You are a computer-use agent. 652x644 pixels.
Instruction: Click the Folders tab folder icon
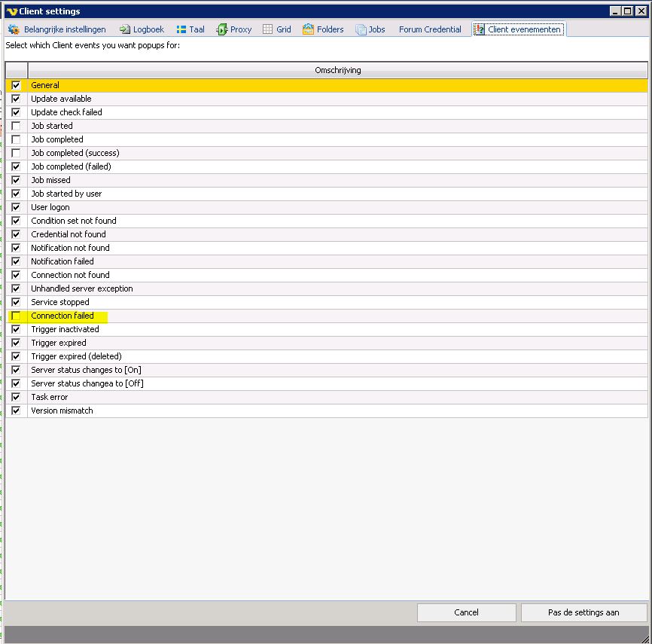click(x=309, y=29)
